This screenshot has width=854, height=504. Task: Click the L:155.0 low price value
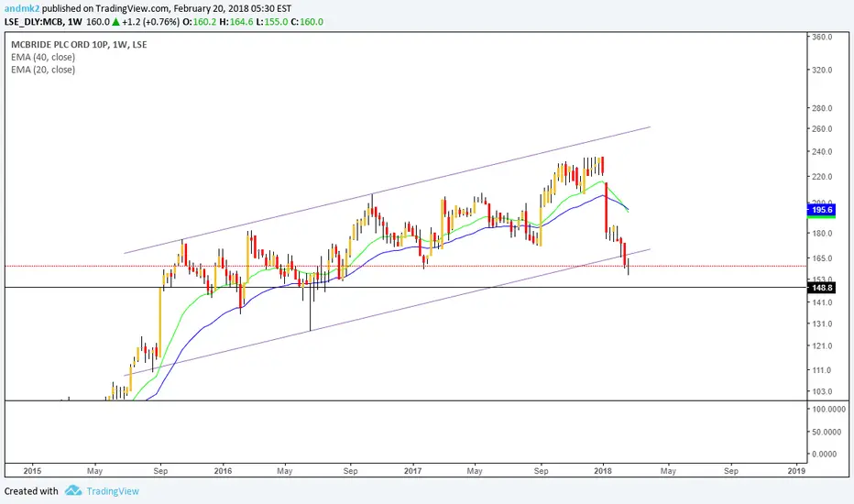272,22
